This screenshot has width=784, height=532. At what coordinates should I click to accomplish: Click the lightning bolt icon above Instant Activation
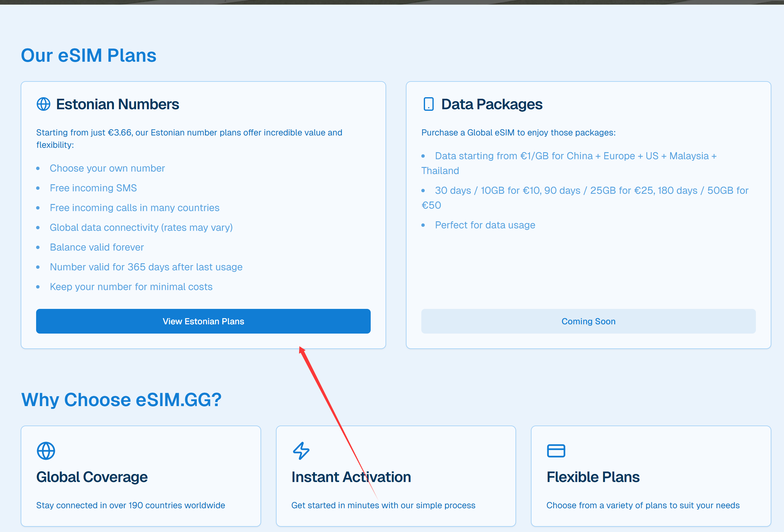pos(301,451)
